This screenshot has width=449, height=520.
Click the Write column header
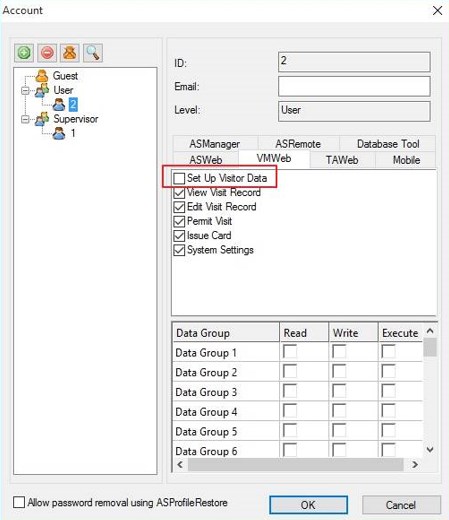point(353,333)
